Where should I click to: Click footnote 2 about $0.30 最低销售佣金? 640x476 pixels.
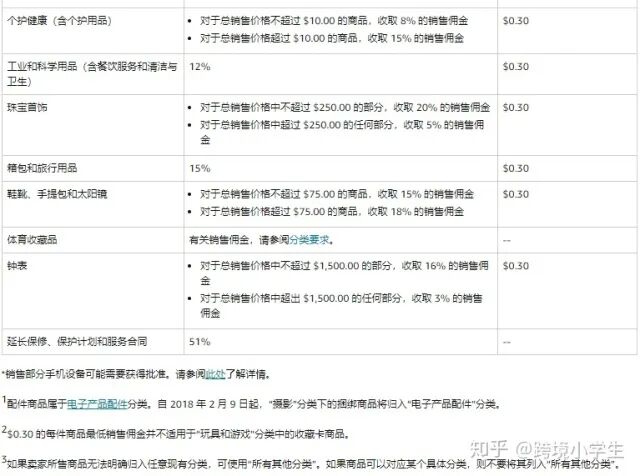[x=176, y=434]
